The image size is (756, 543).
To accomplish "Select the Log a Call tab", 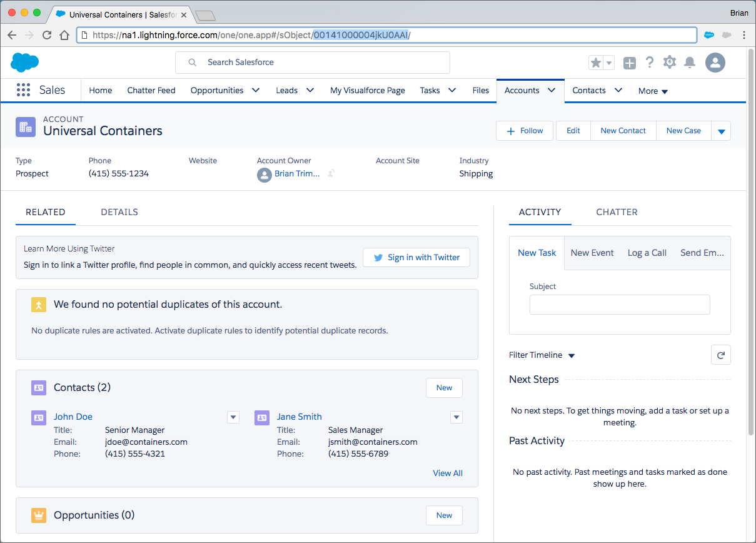I will click(x=647, y=253).
